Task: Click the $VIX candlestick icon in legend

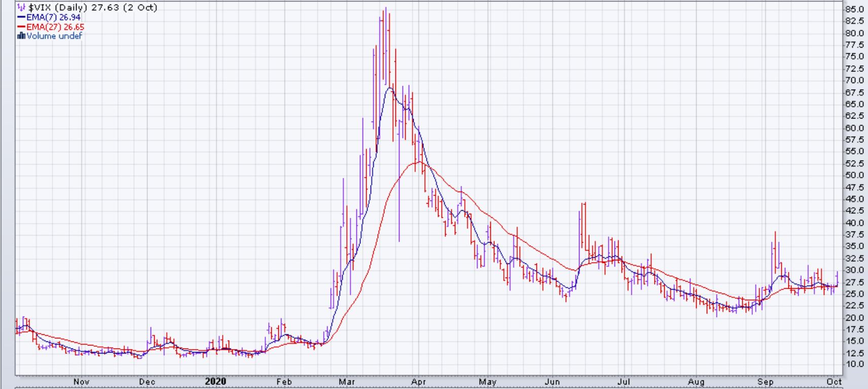Action: click(x=21, y=8)
